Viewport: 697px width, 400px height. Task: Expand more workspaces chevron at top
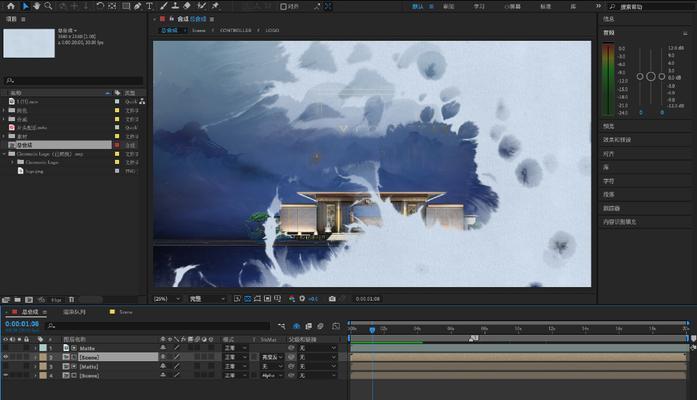click(598, 6)
